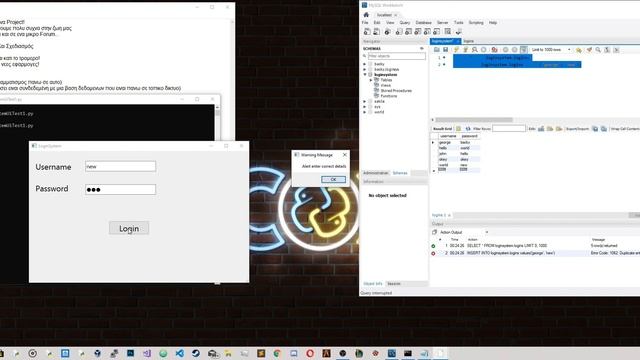Select Views under loginsystem
Image resolution: width=640 pixels, height=360 pixels.
point(386,85)
